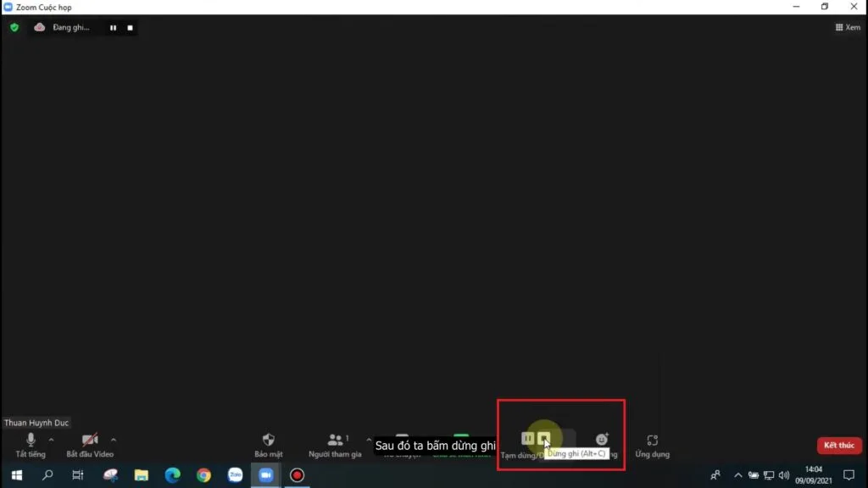Expand the microphone options chevron
This screenshot has width=868, height=488.
coord(49,439)
